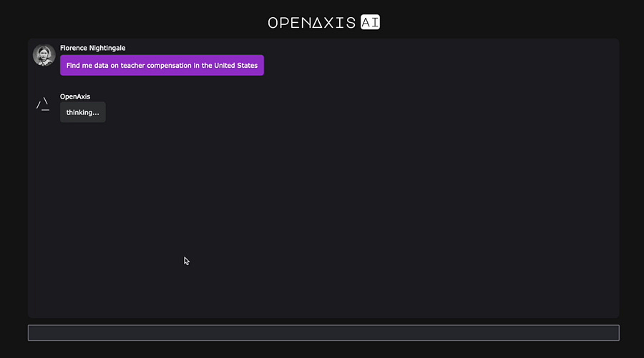
Task: Click the letter S ending the OPENAXIS wordmark
Action: tap(351, 23)
